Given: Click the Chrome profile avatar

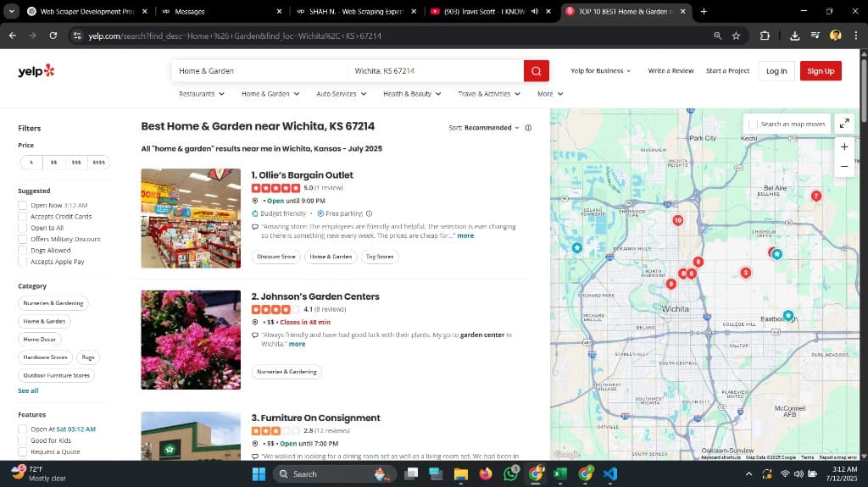Looking at the screenshot, I should coord(835,36).
